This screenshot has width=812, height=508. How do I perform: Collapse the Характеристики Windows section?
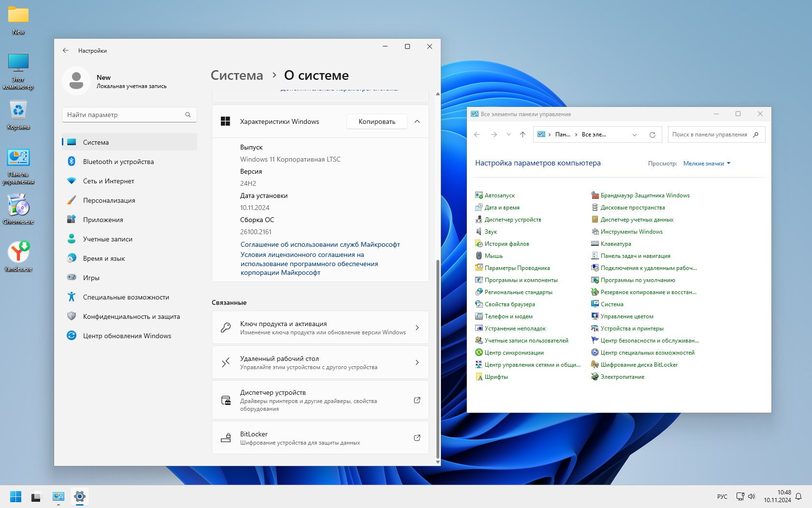click(x=417, y=121)
